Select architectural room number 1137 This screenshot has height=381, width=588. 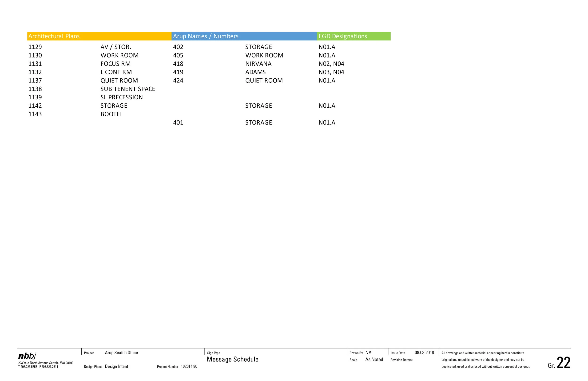click(x=35, y=81)
